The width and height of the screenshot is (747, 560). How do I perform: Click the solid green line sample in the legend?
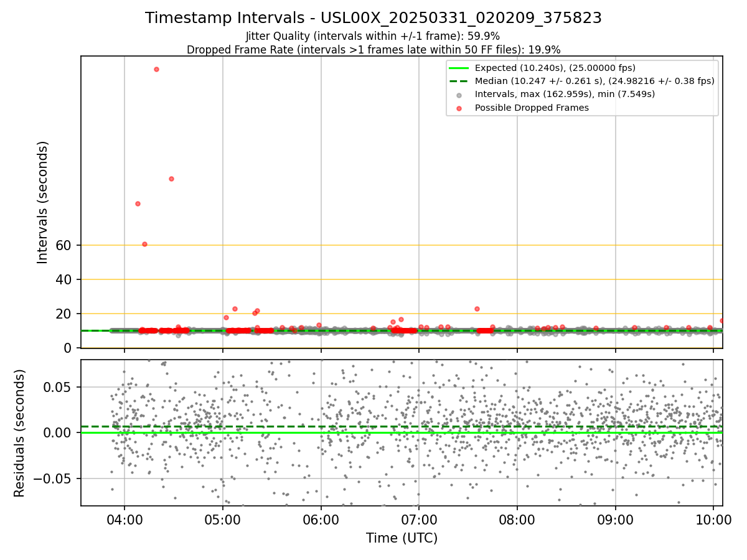pos(459,68)
